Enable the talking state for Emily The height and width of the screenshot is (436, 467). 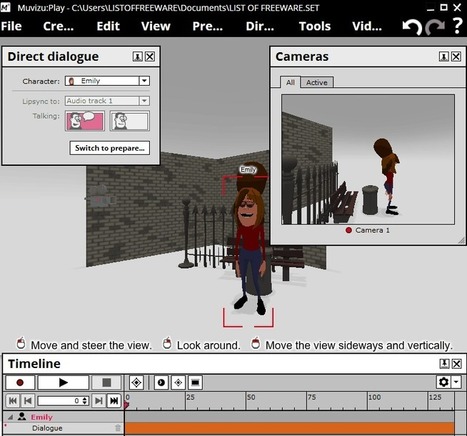pyautogui.click(x=85, y=121)
